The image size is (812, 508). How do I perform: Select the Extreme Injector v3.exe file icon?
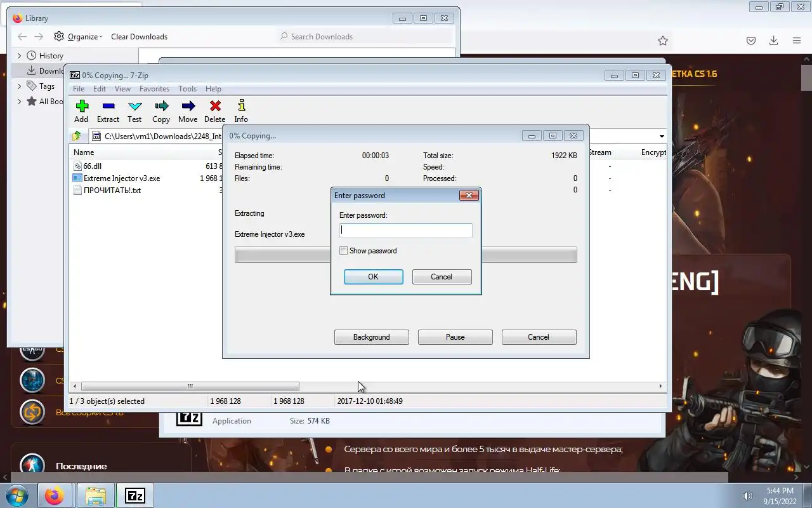click(x=77, y=178)
